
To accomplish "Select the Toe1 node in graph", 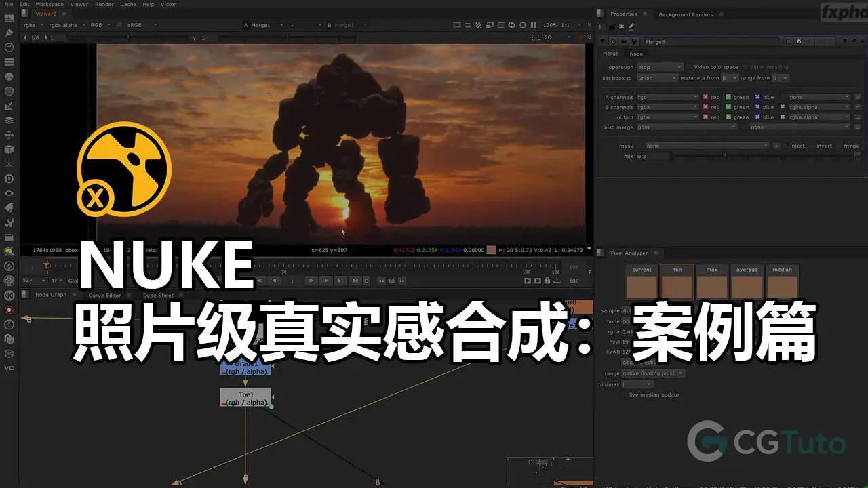I will point(245,397).
